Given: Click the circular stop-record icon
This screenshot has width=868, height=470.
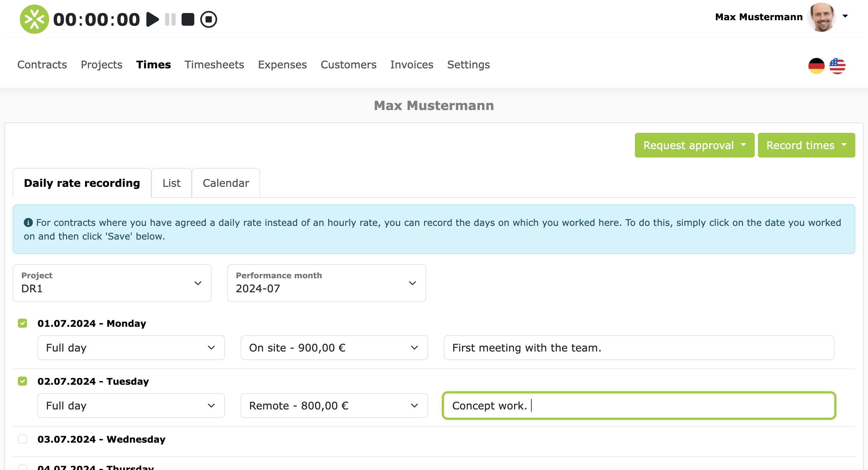Looking at the screenshot, I should (209, 19).
